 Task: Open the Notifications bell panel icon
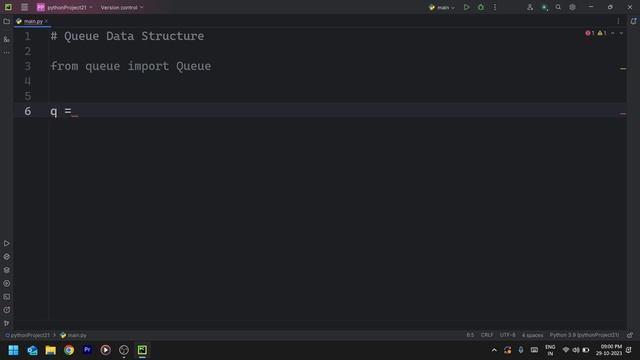tap(633, 21)
